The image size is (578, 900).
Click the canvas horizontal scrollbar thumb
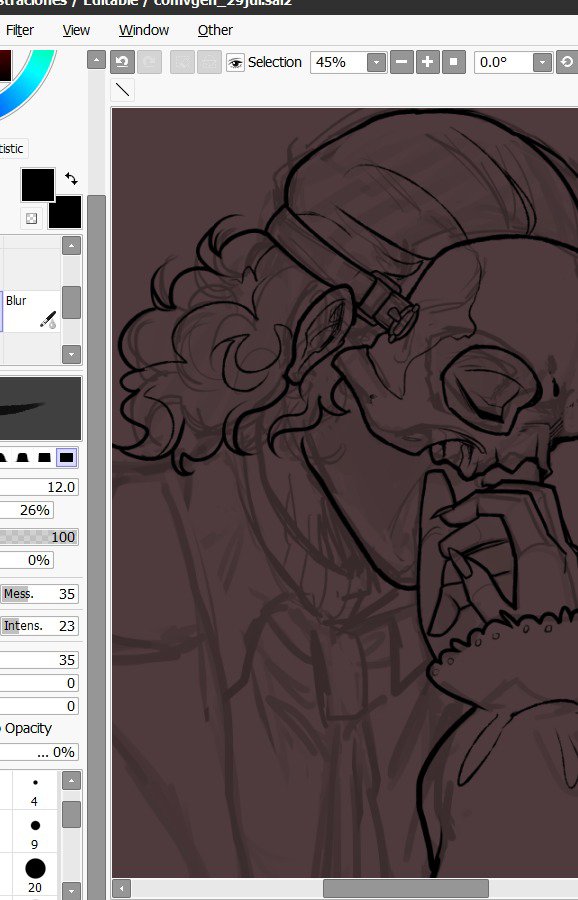[x=406, y=889]
